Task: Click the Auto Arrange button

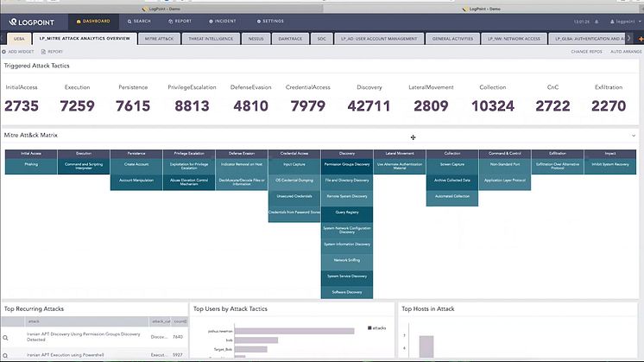Action: pos(625,52)
